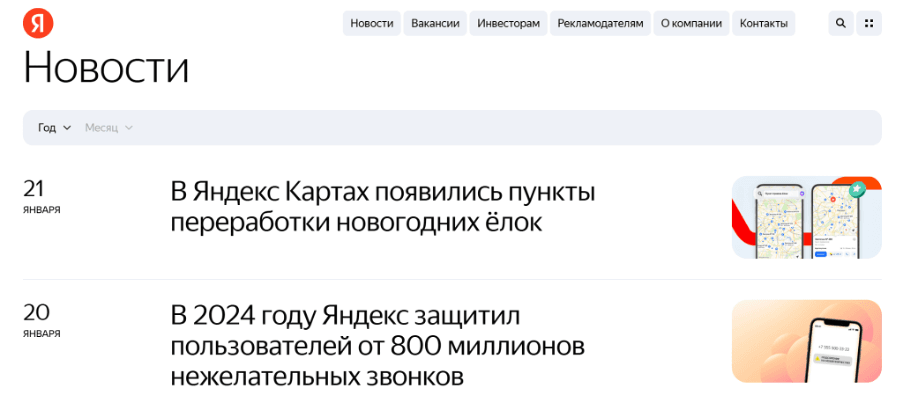
Task: Click the 21 января date label
Action: (42, 196)
